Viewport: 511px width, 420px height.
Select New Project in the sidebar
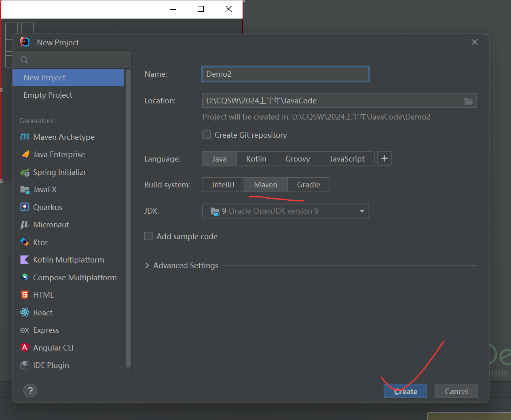(68, 78)
